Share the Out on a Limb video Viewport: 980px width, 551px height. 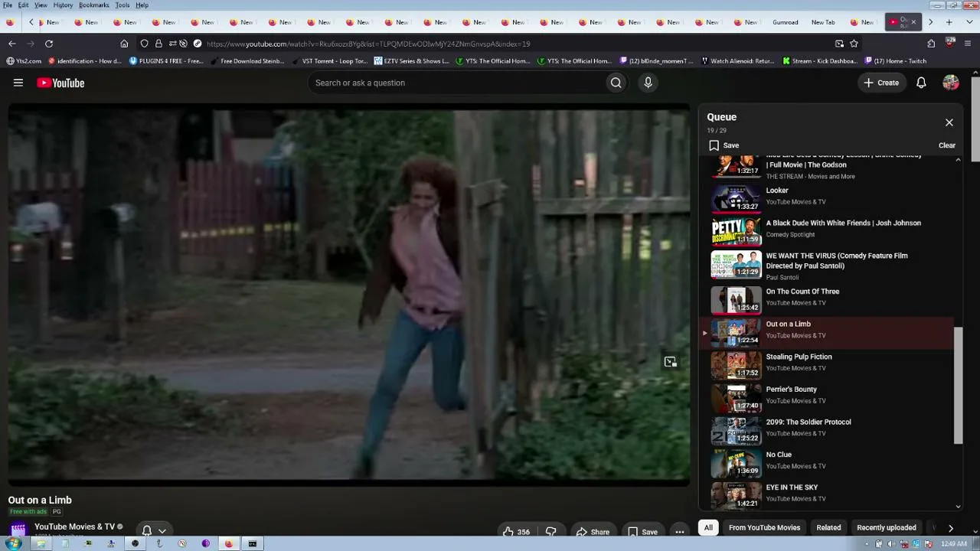[593, 532]
